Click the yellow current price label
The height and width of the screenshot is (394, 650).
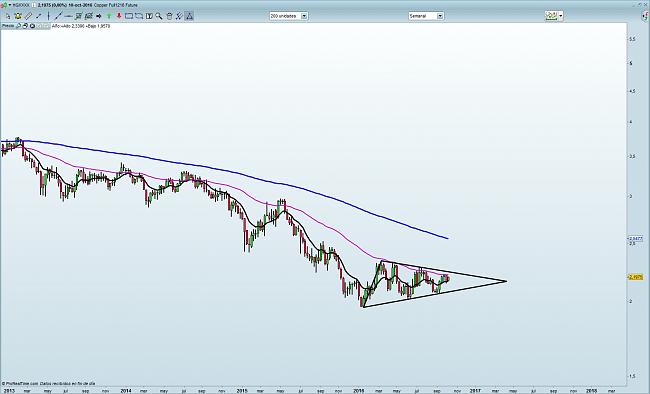[x=636, y=277]
